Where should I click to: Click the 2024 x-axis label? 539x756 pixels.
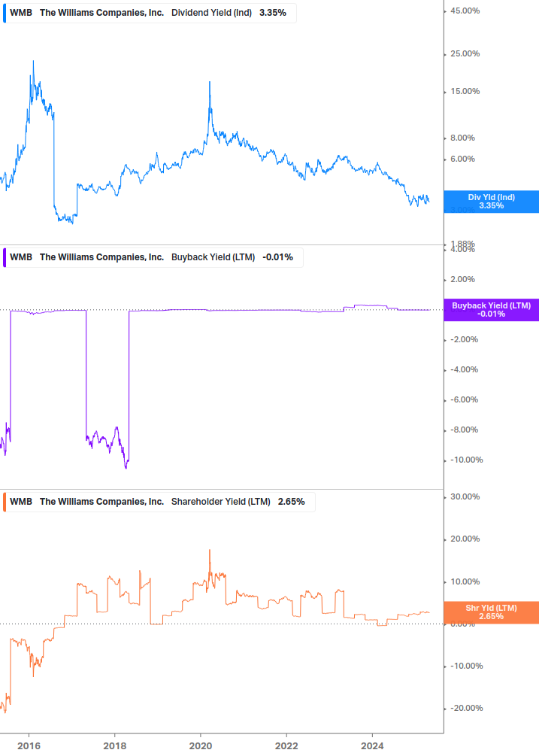coord(372,746)
